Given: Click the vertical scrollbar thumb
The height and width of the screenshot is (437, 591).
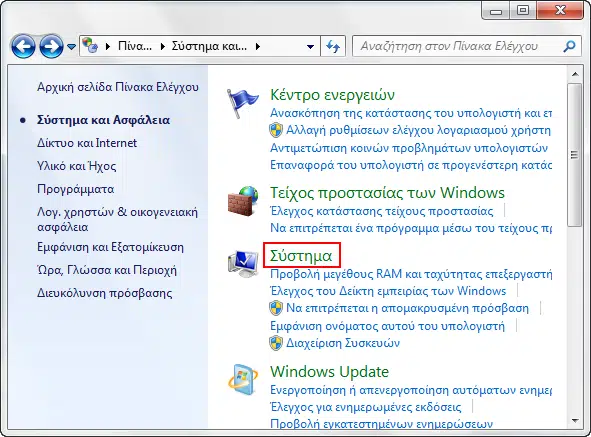Looking at the screenshot, I should coord(575,155).
